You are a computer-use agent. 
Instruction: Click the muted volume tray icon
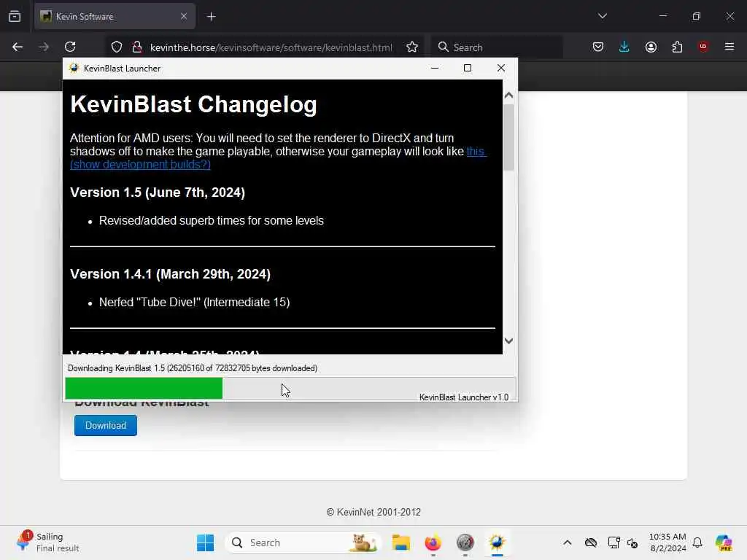coord(632,542)
